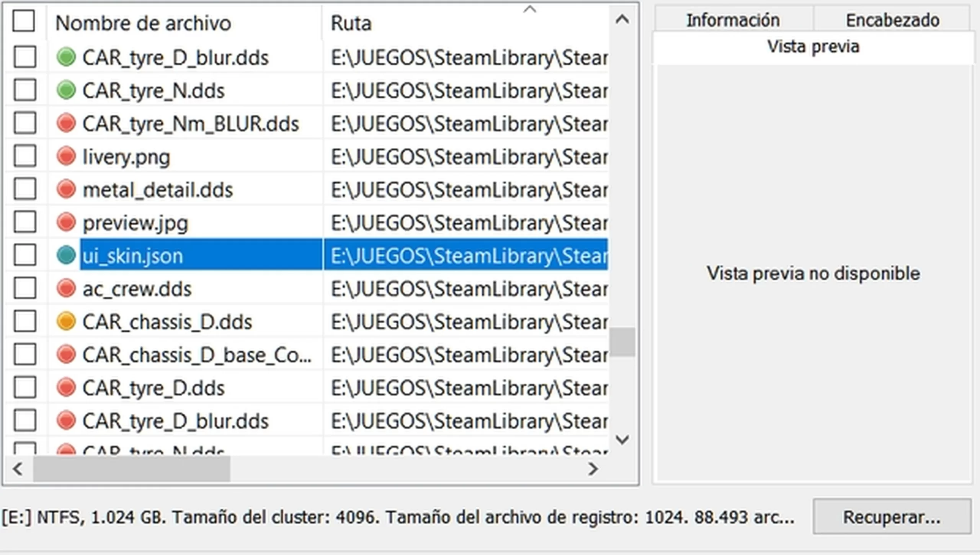Screen dimensions: 980x555
Task: Check the box for livery.png
Action: (x=25, y=156)
